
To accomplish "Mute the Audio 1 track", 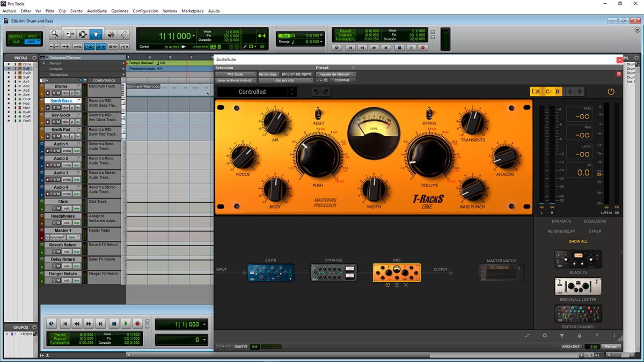I will pos(58,151).
